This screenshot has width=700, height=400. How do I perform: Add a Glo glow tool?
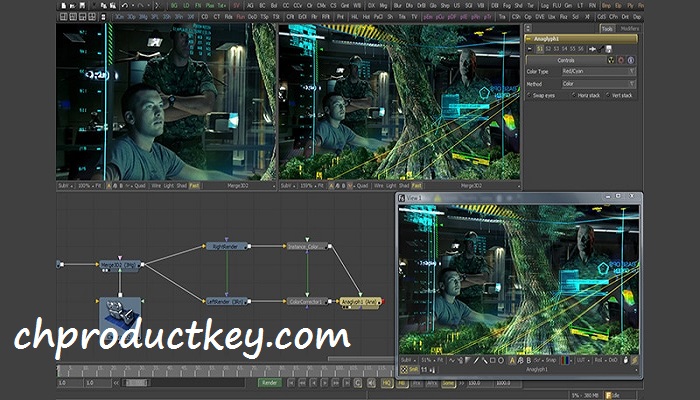(433, 6)
